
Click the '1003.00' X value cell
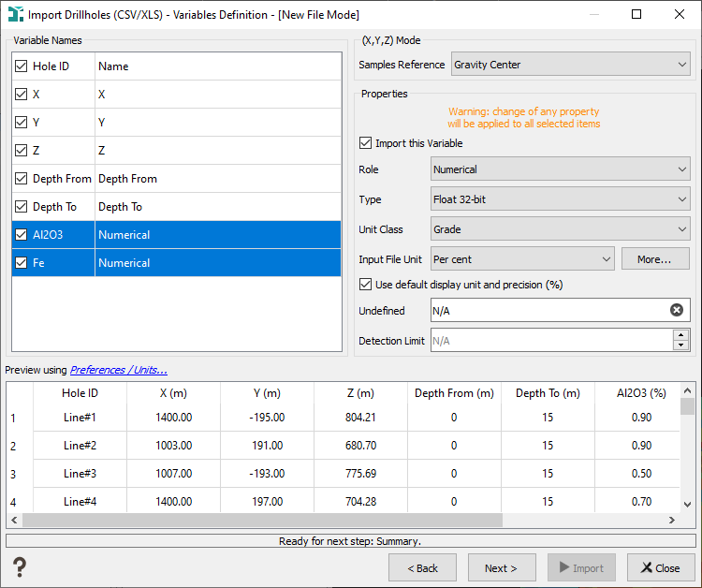click(174, 446)
